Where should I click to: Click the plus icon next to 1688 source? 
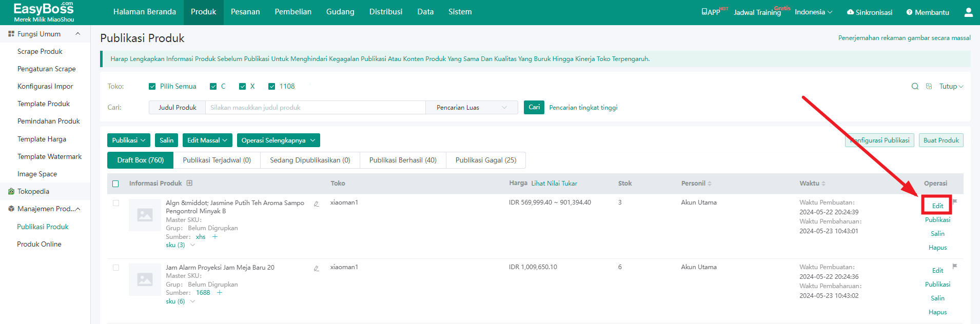[220, 293]
